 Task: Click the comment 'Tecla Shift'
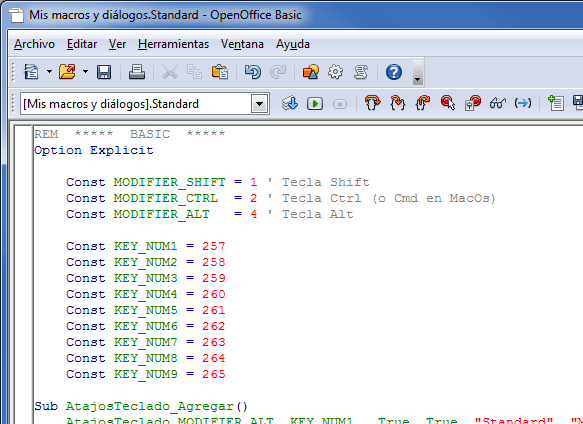[325, 182]
